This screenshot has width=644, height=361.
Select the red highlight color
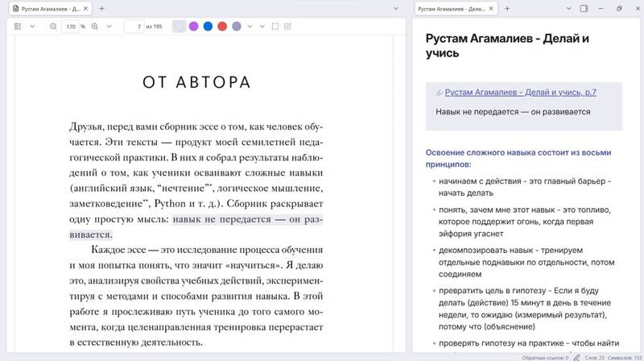[222, 27]
